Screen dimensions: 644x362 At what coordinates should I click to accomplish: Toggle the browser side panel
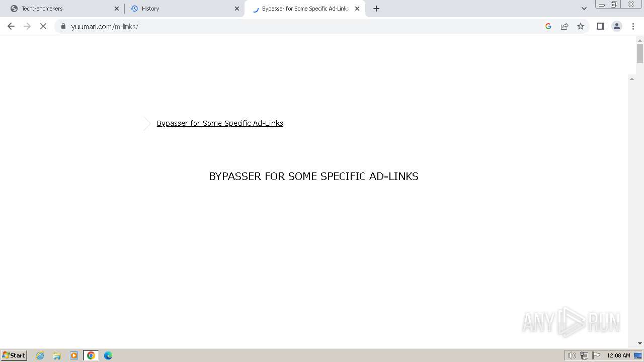coord(600,26)
